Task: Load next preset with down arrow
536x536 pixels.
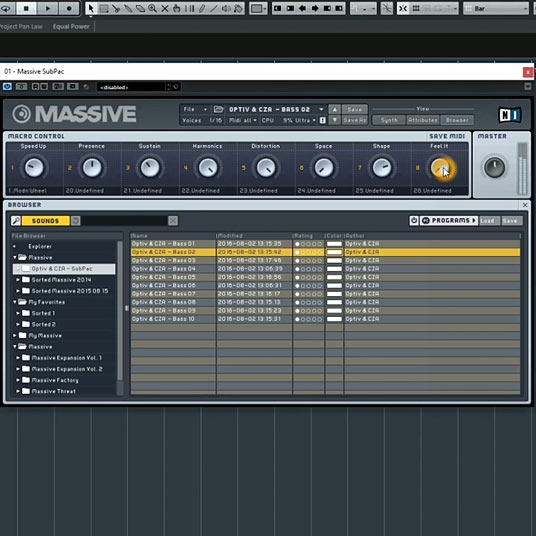Action: click(x=334, y=120)
